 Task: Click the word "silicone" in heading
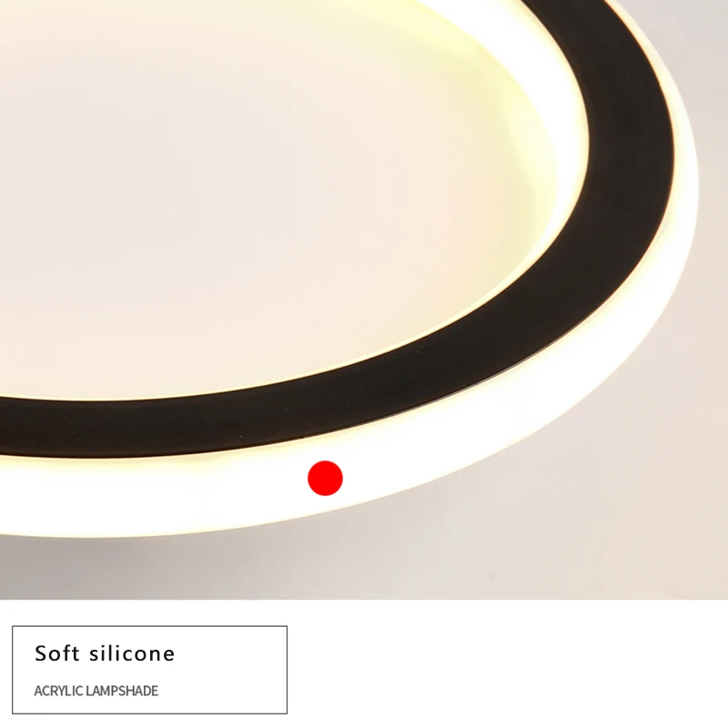(132, 653)
